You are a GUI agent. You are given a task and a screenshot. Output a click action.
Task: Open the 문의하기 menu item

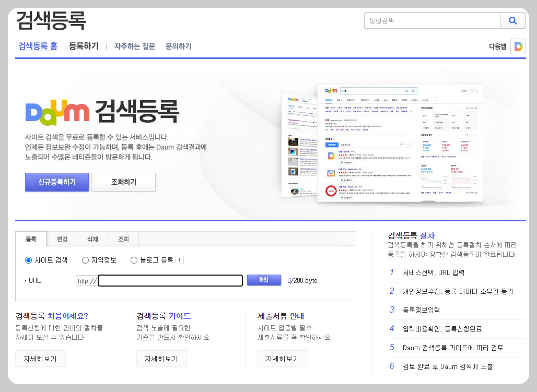pos(179,46)
